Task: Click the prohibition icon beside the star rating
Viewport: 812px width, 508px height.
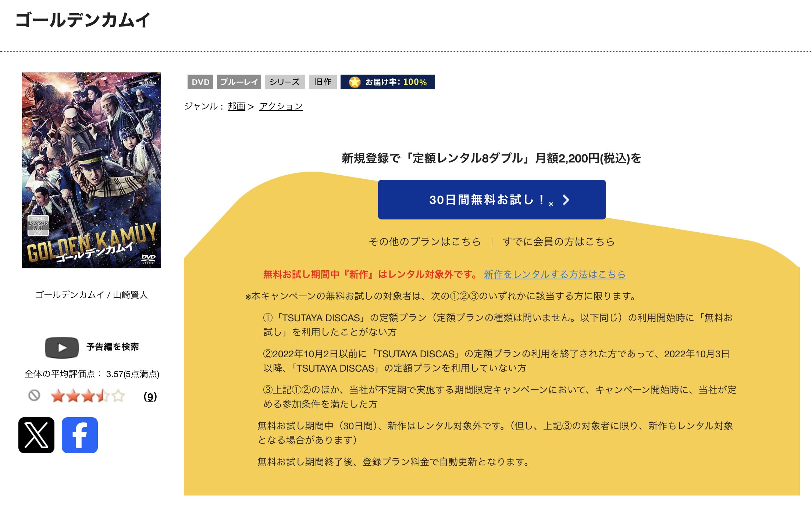Action: coord(34,396)
